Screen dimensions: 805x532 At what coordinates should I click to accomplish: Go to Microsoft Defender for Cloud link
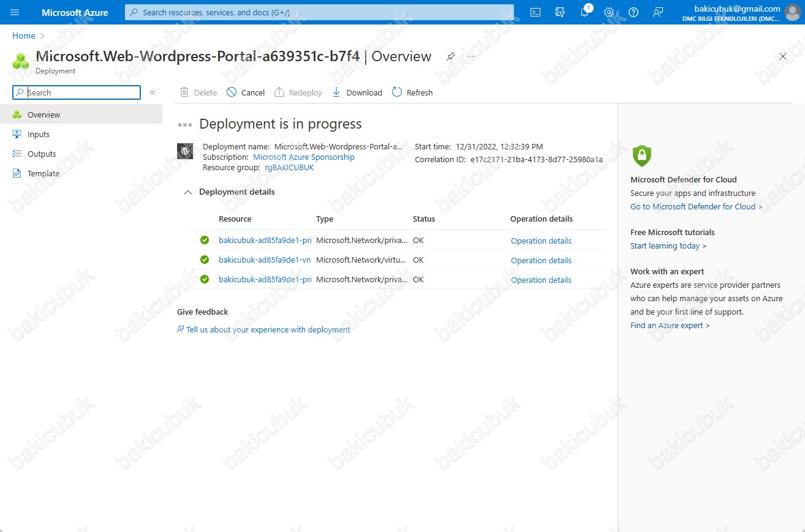(x=697, y=206)
